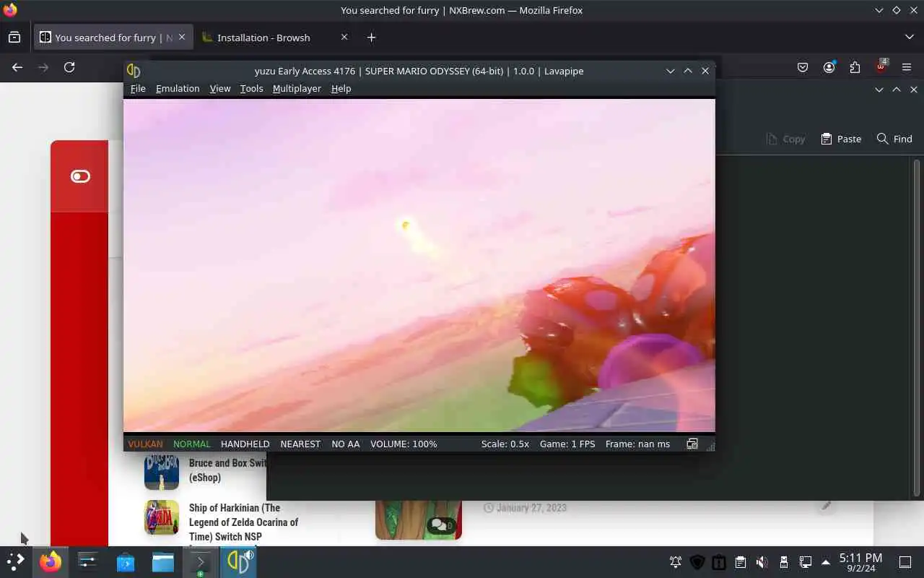Click the Save to Pocket icon
This screenshot has height=578, width=924.
click(803, 67)
